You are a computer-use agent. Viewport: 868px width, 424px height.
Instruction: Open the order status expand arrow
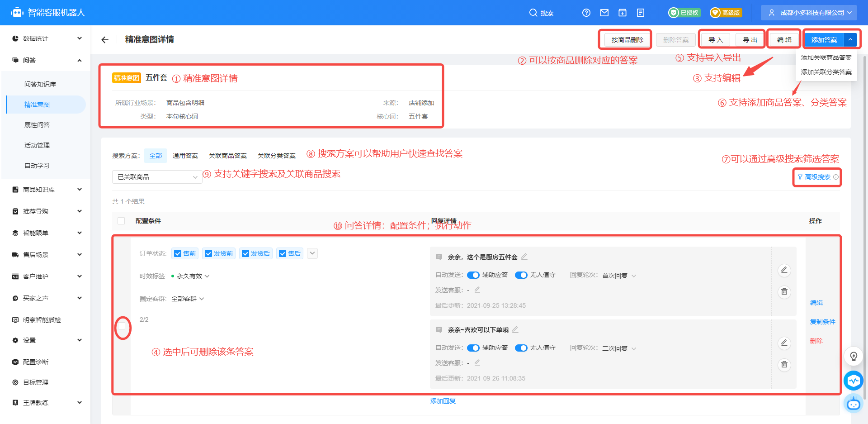[x=312, y=253]
